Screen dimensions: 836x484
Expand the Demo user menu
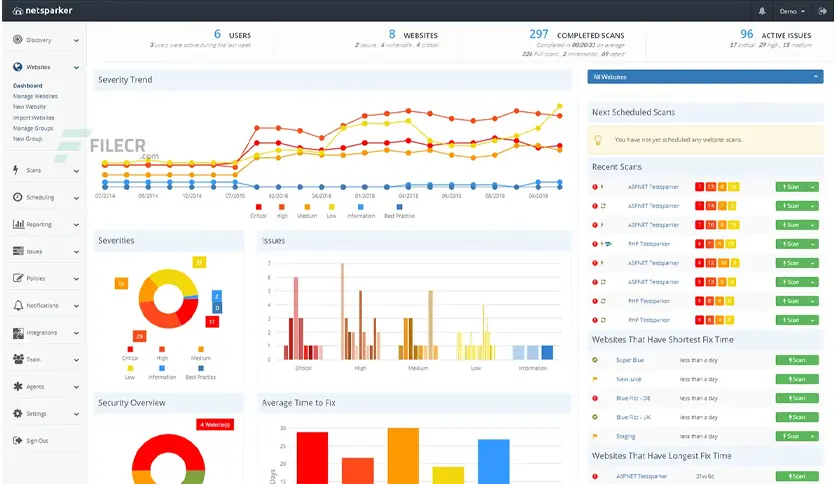pos(792,11)
